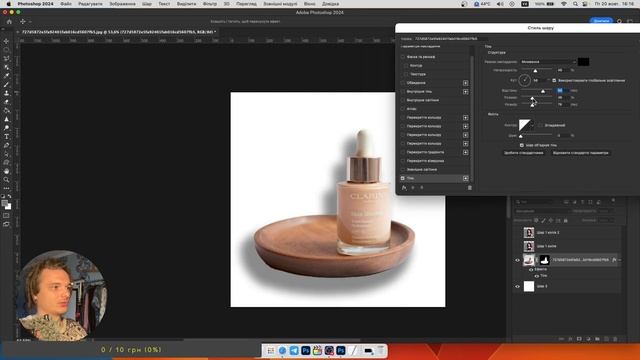Toggle layer knocks out shadow checkbox
The image size is (640, 360).
coord(522,145)
